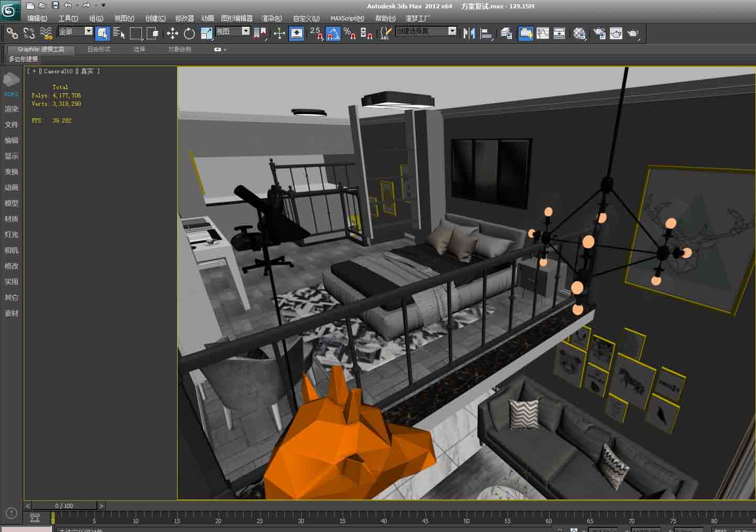Toggle the Select Object tool
756x532 pixels.
(x=103, y=34)
